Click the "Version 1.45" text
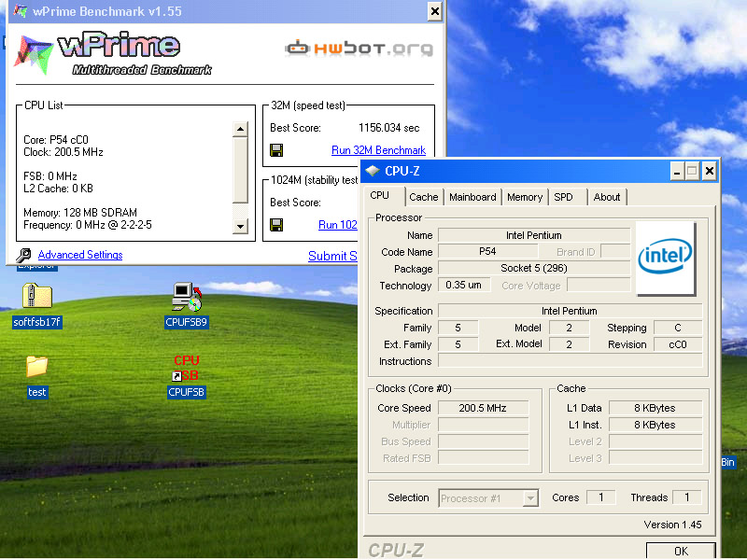This screenshot has height=560, width=747. 672,525
